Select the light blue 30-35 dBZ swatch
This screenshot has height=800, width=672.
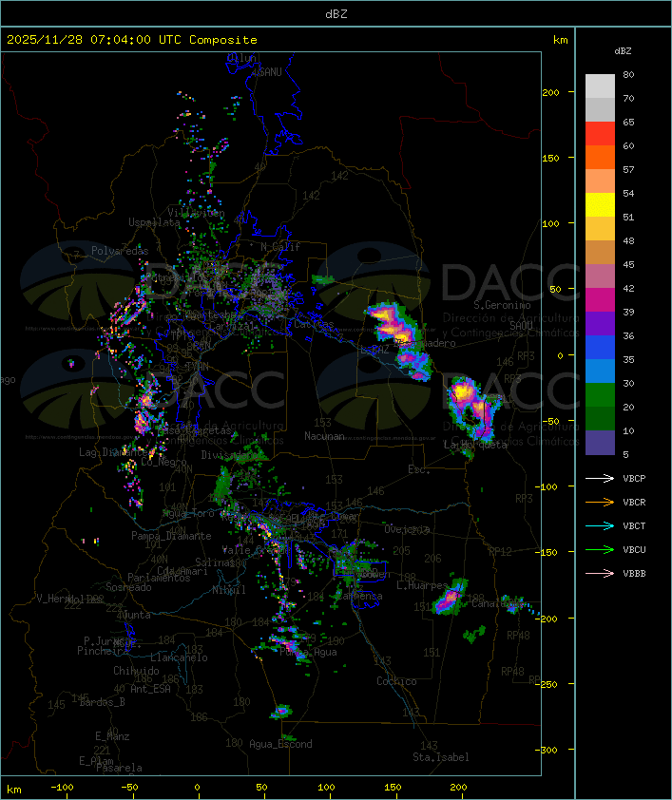600,371
